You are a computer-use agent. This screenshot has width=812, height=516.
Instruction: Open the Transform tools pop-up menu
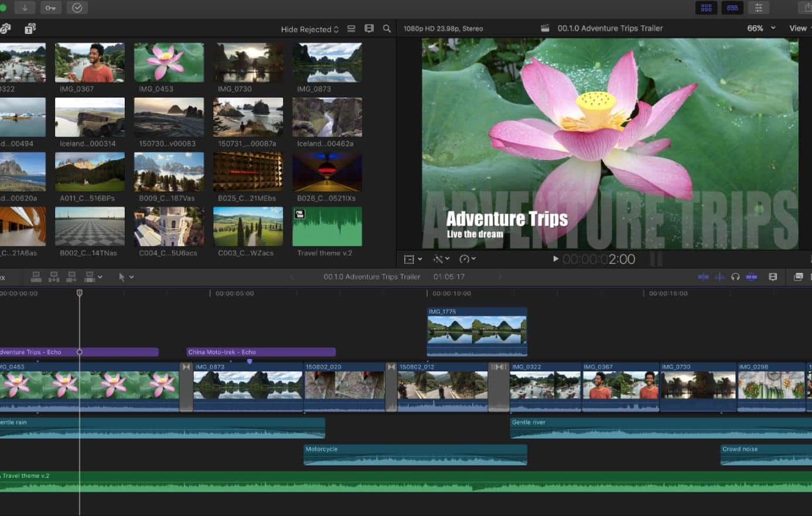point(413,259)
